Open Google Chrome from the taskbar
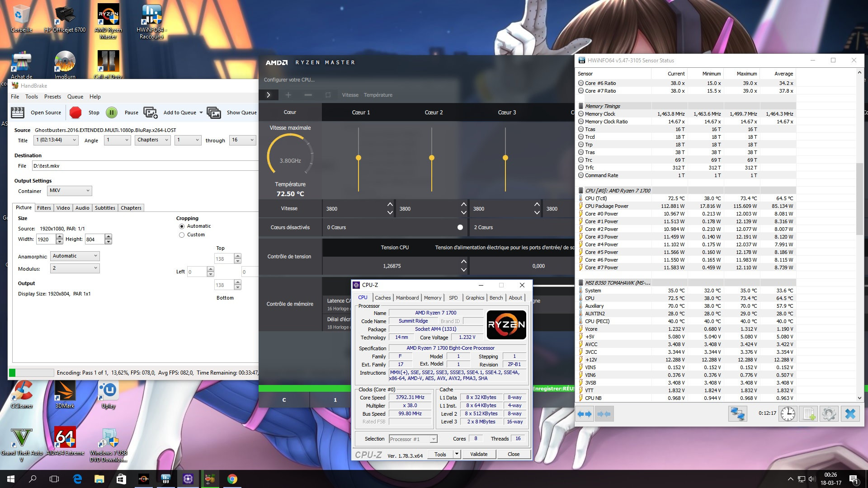This screenshot has height=488, width=868. coord(232,479)
